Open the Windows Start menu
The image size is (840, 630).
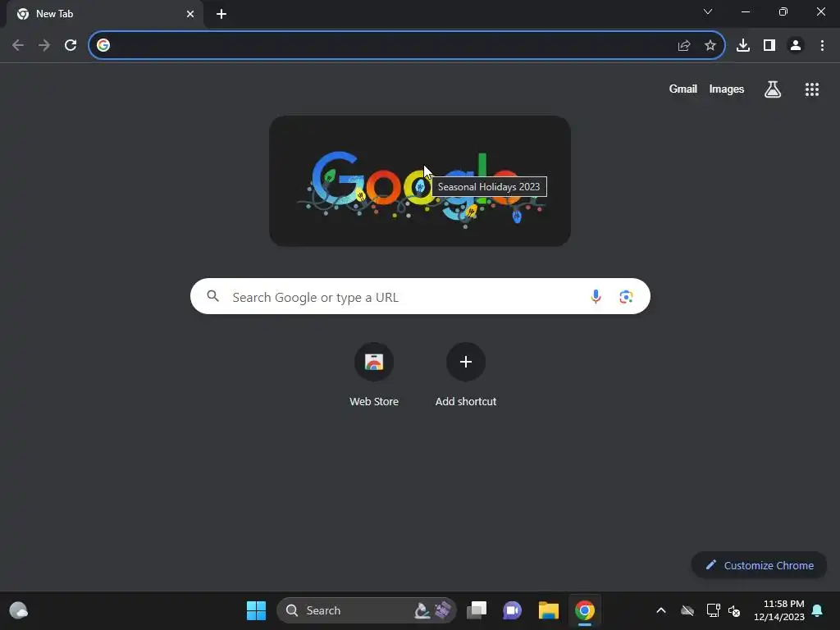point(256,610)
